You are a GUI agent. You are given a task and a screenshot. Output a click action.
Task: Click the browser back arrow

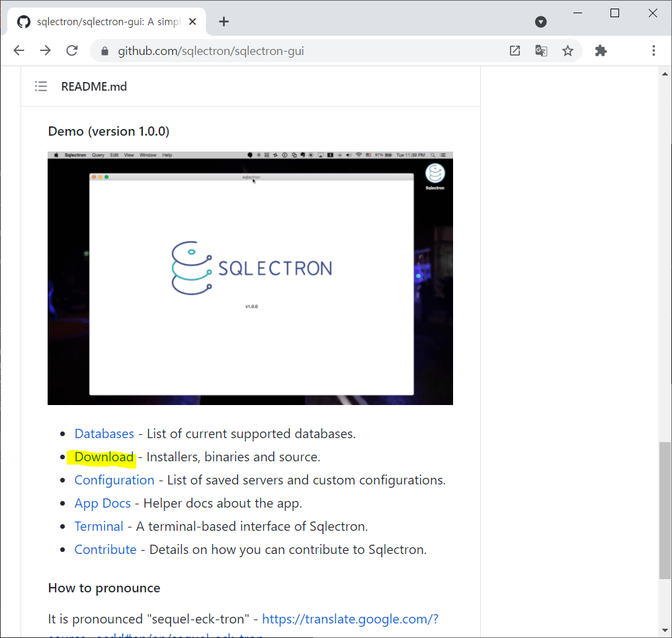point(19,50)
